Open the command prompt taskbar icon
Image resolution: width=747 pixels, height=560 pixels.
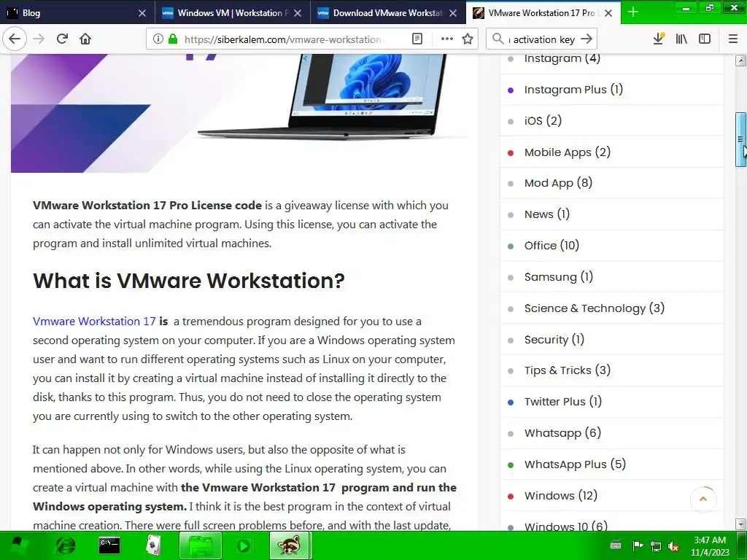pyautogui.click(x=109, y=545)
